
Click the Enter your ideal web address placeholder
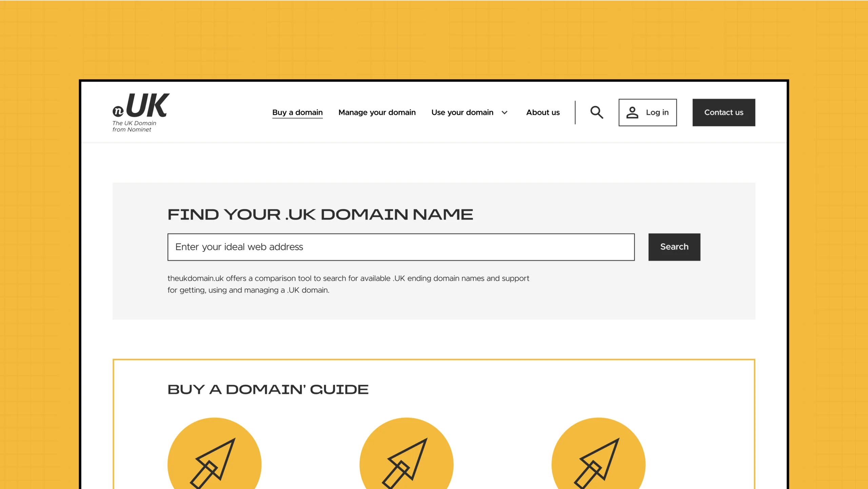(x=239, y=247)
